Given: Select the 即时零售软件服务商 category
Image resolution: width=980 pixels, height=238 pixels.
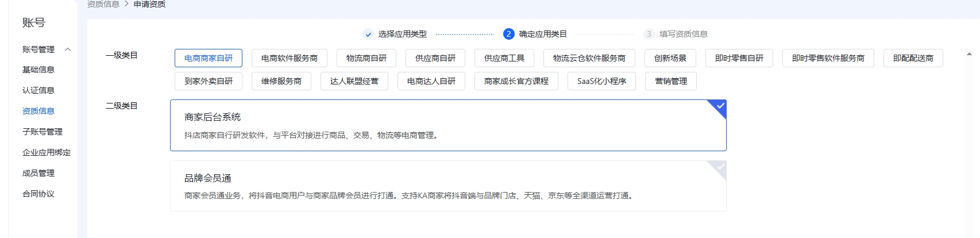Looking at the screenshot, I should click(x=828, y=58).
